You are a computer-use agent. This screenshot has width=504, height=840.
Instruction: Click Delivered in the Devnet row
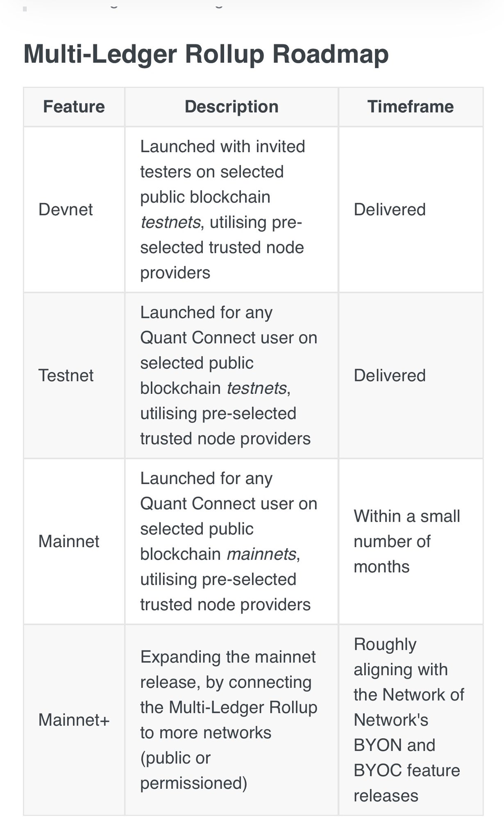pos(390,210)
